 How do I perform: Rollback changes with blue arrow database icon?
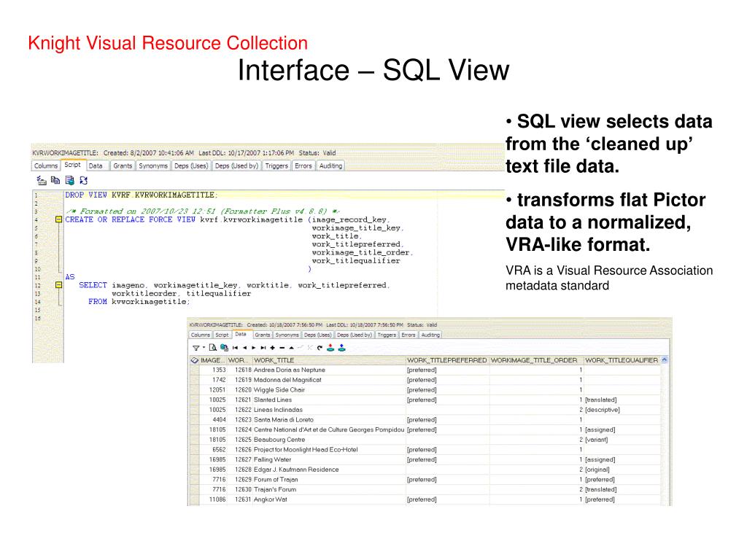coord(342,348)
